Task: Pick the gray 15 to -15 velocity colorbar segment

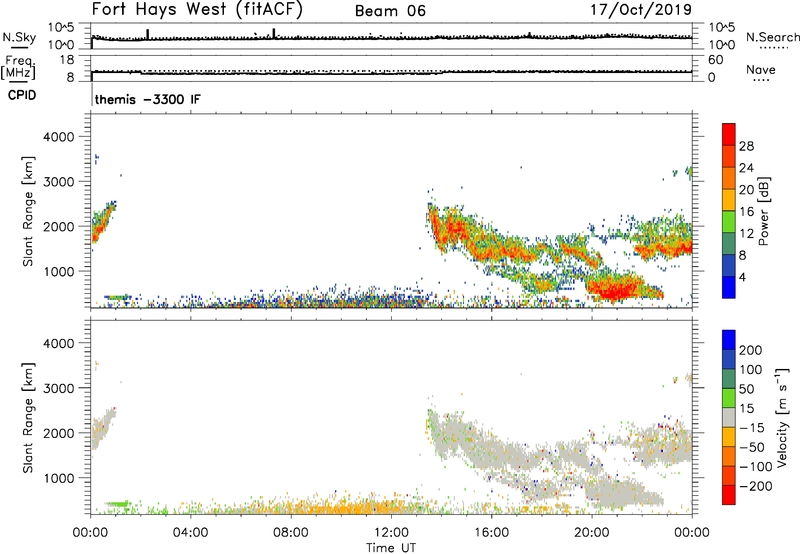Action: (729, 418)
